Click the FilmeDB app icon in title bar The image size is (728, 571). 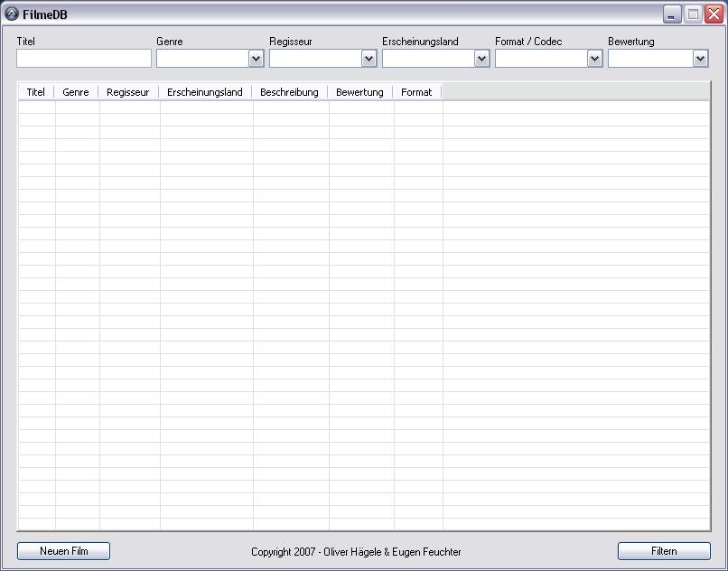[12, 14]
